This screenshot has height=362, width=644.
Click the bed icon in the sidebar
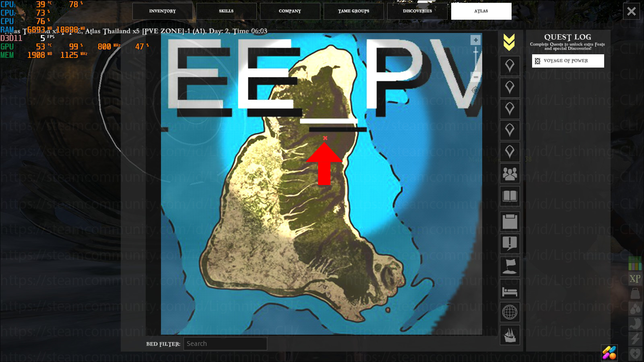click(x=510, y=290)
